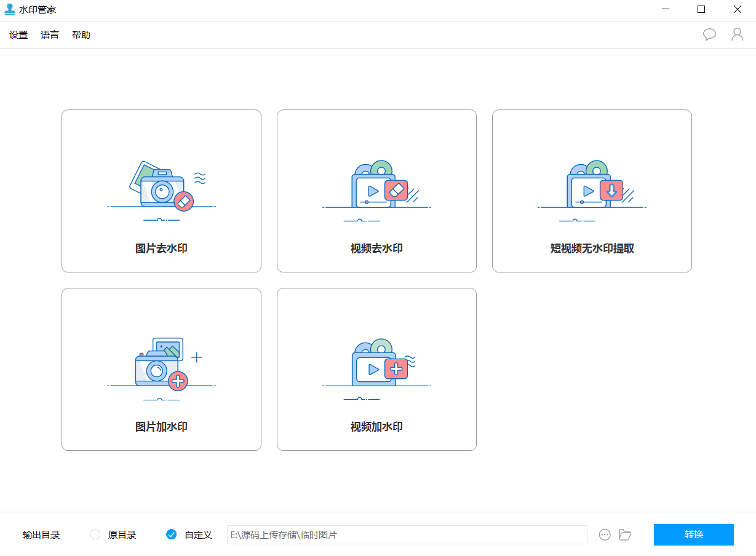Click the feedback chat bubble icon

point(709,34)
